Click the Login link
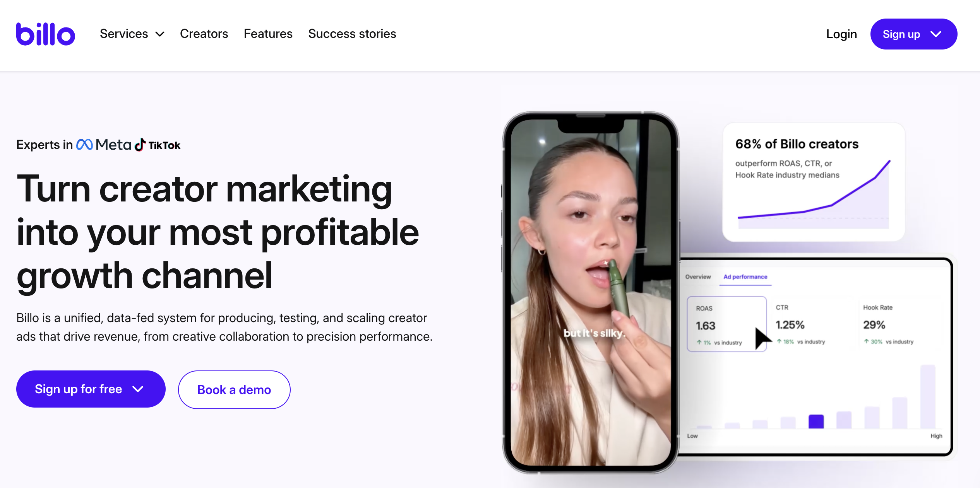The image size is (980, 488). pyautogui.click(x=841, y=34)
